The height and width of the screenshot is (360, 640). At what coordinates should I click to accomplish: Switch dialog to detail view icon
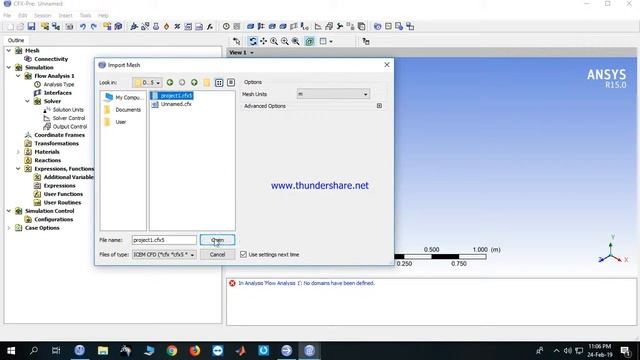[x=231, y=82]
